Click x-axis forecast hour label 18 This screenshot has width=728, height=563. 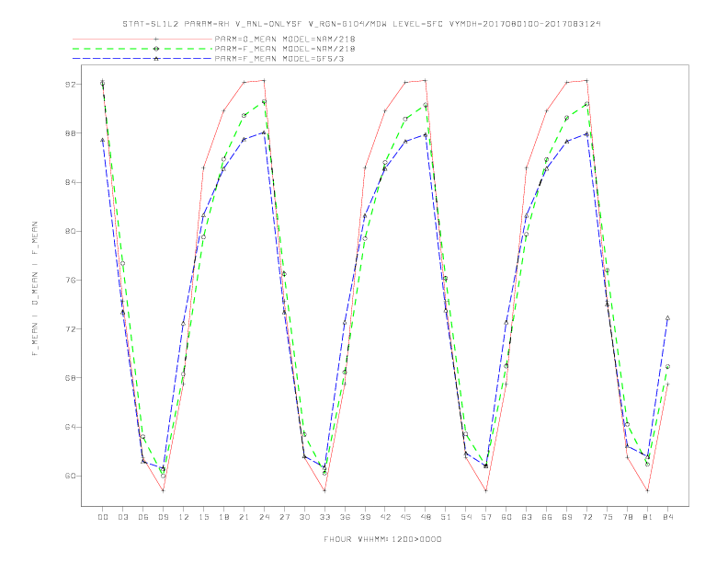coord(223,517)
